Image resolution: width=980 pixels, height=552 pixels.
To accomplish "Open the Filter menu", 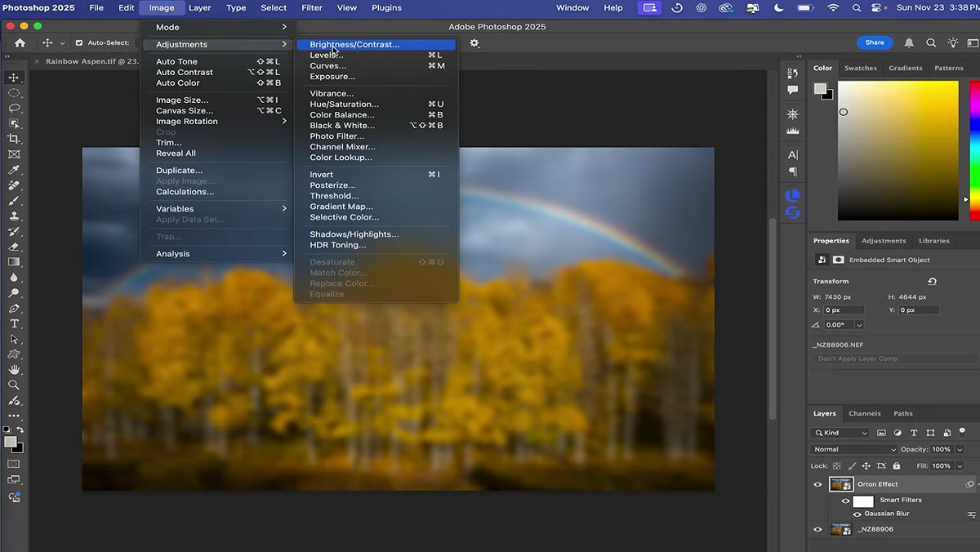I will (x=312, y=7).
